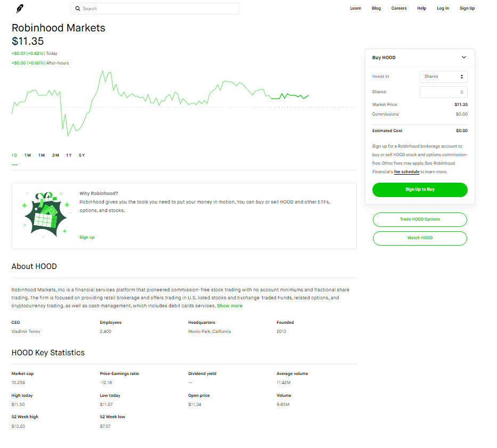Click Sign up in Why Robinhood card

[x=87, y=237]
